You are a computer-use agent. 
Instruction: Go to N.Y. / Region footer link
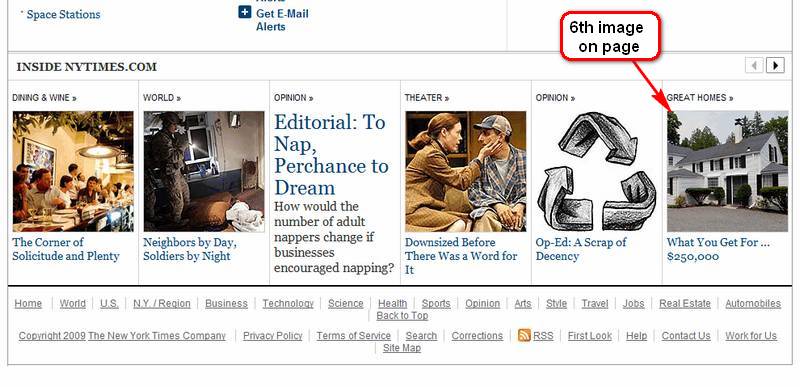coord(162,303)
